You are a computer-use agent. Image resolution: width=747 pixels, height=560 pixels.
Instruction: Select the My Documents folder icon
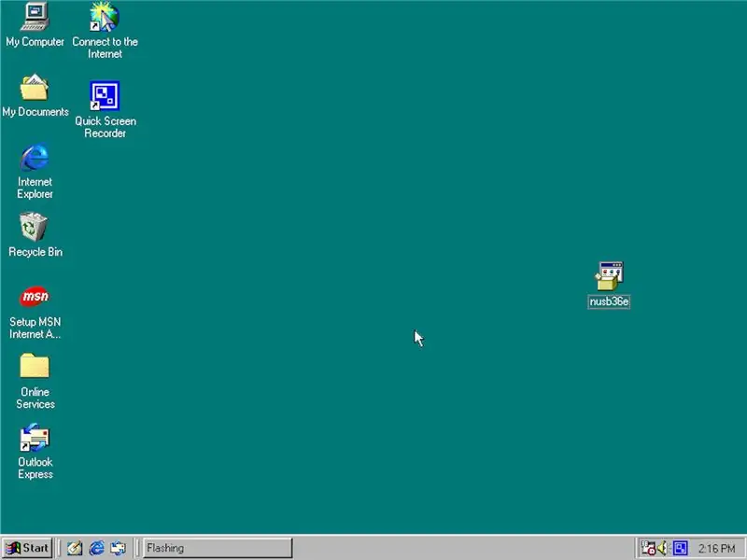(x=35, y=87)
